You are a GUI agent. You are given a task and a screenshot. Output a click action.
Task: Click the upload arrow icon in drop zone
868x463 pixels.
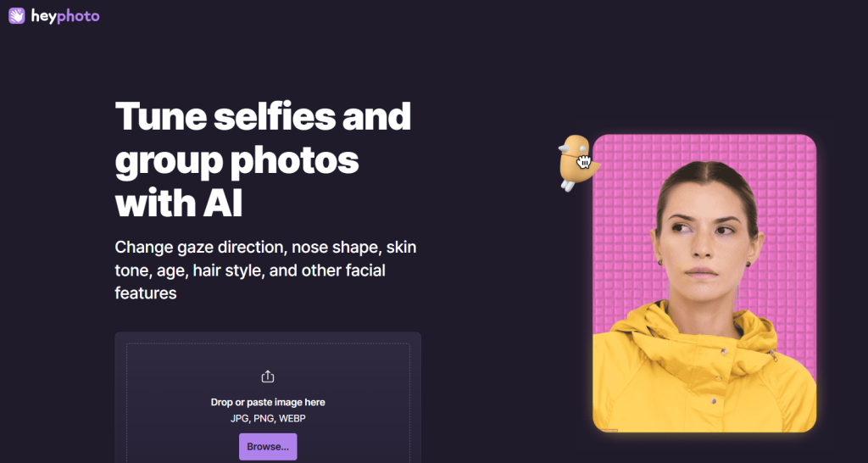tap(267, 377)
